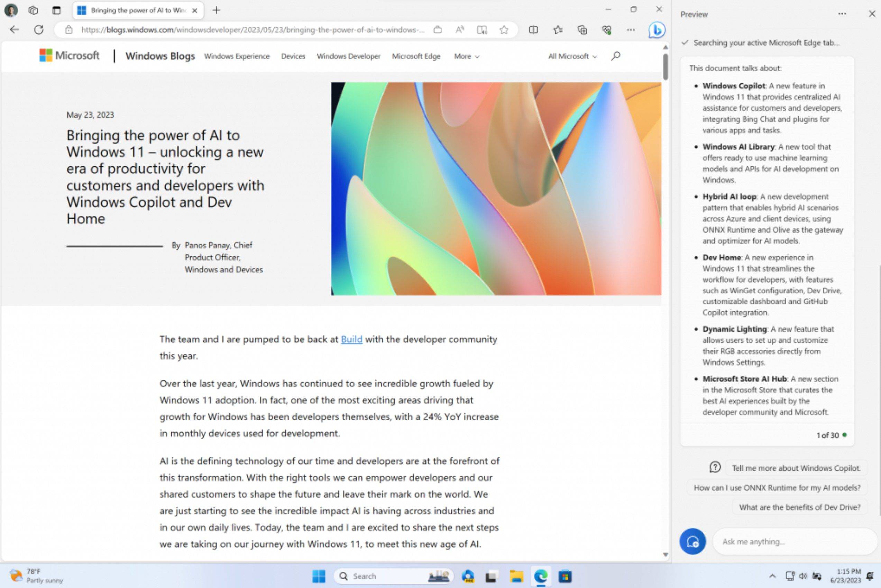Screen dimensions: 881x588
Task: Switch to the Windows Developer section
Action: [348, 56]
